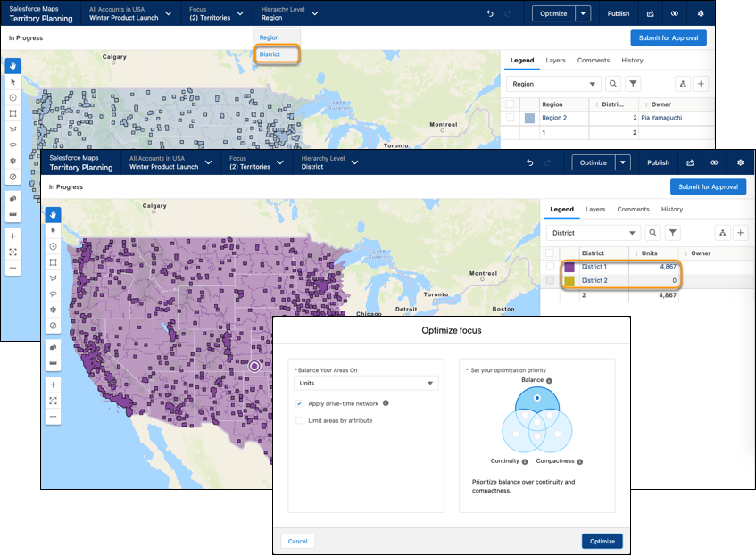Switch to the Comments tab
Screen dimensions: 756x555
pyautogui.click(x=633, y=209)
